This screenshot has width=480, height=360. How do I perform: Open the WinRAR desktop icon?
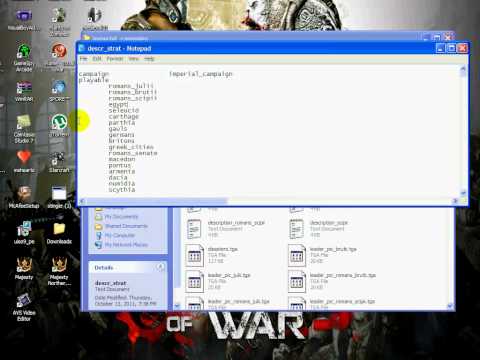pos(24,92)
